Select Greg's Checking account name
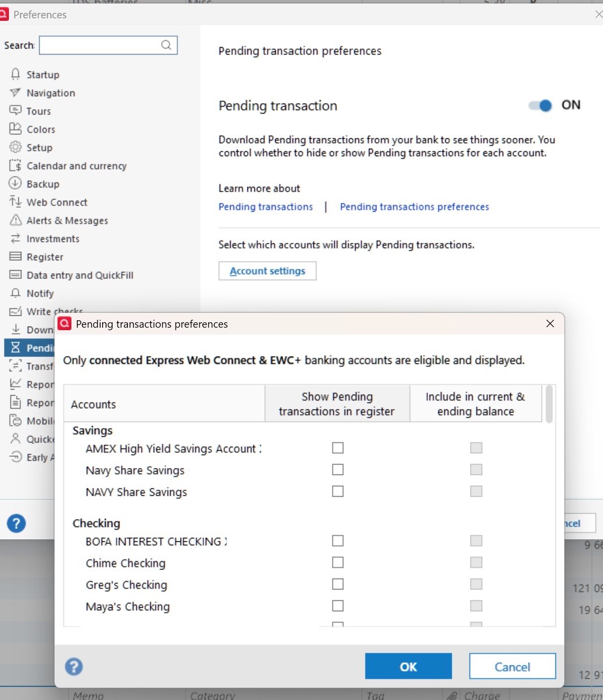 point(126,584)
